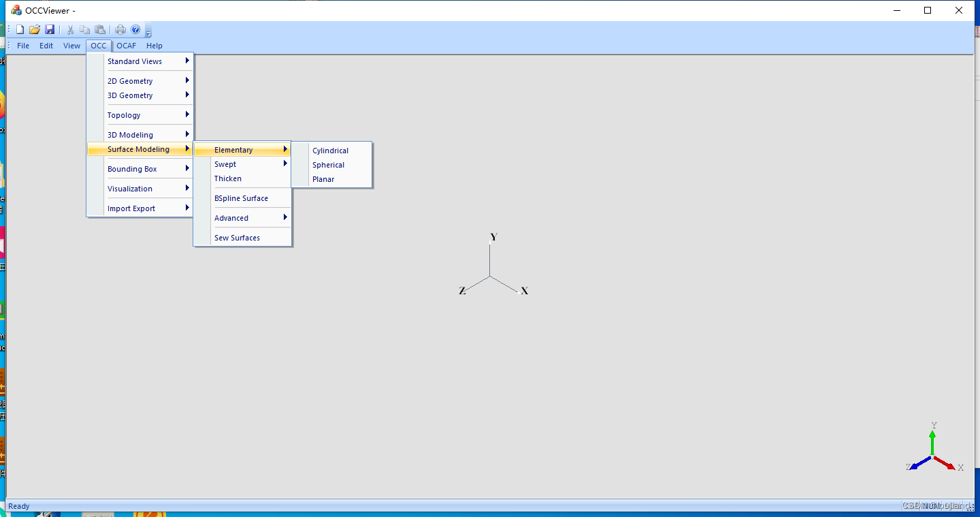Open the File menu
The width and height of the screenshot is (980, 517).
[x=23, y=46]
